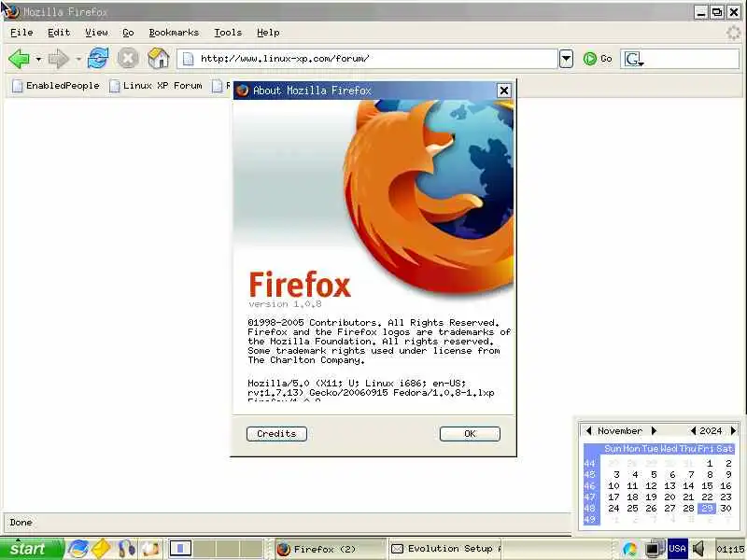Click the Firefox window title bar icon
This screenshot has height=560, width=747.
tap(10, 10)
